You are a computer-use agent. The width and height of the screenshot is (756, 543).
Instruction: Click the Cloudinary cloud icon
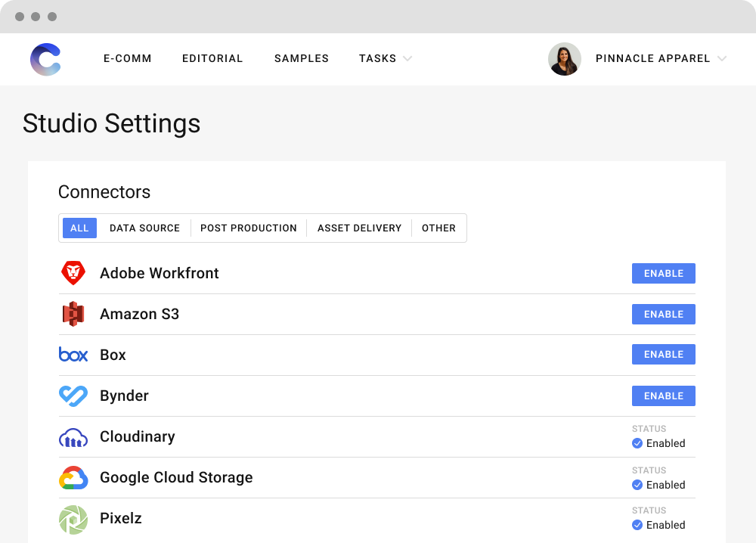pos(73,437)
